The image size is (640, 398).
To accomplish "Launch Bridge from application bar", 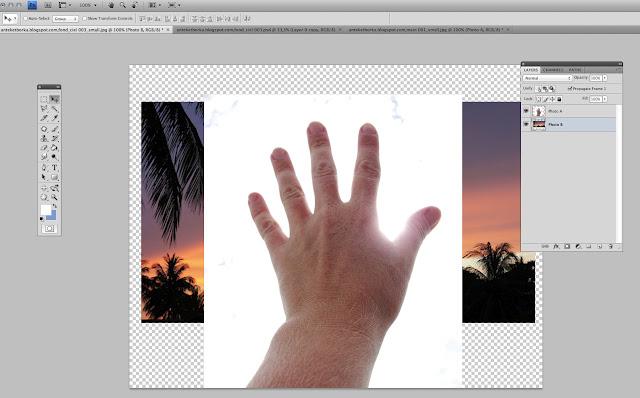I will (x=48, y=5).
